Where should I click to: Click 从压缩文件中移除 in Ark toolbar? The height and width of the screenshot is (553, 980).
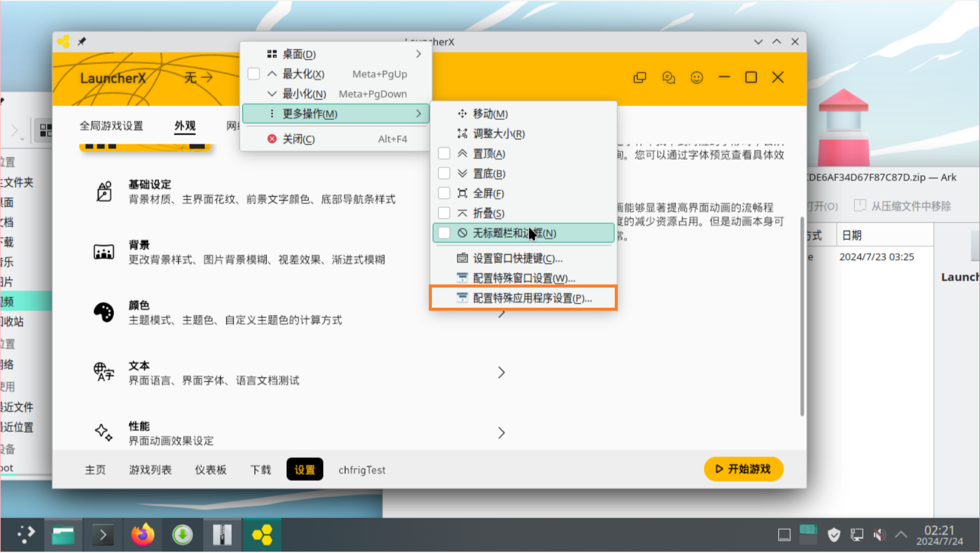902,206
